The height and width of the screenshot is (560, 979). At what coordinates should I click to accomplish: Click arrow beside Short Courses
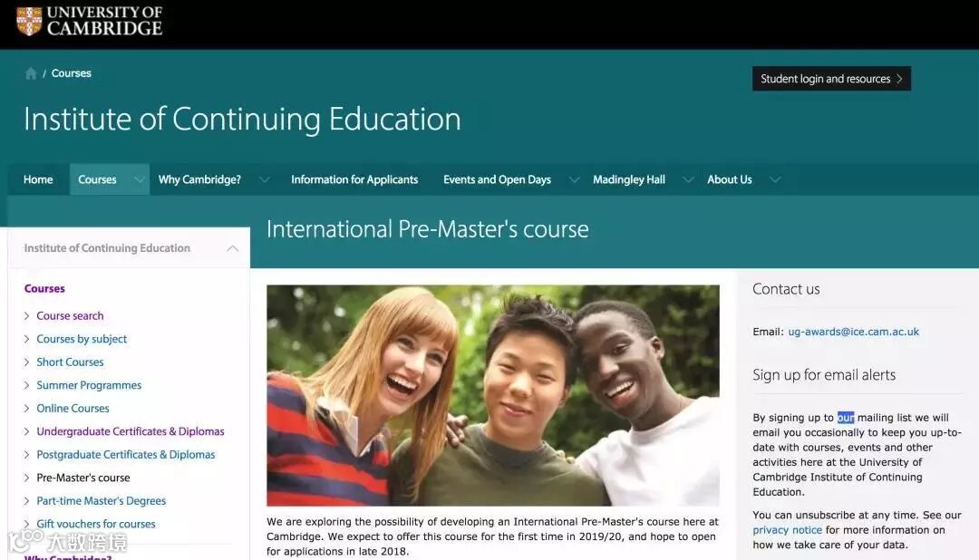pos(26,362)
